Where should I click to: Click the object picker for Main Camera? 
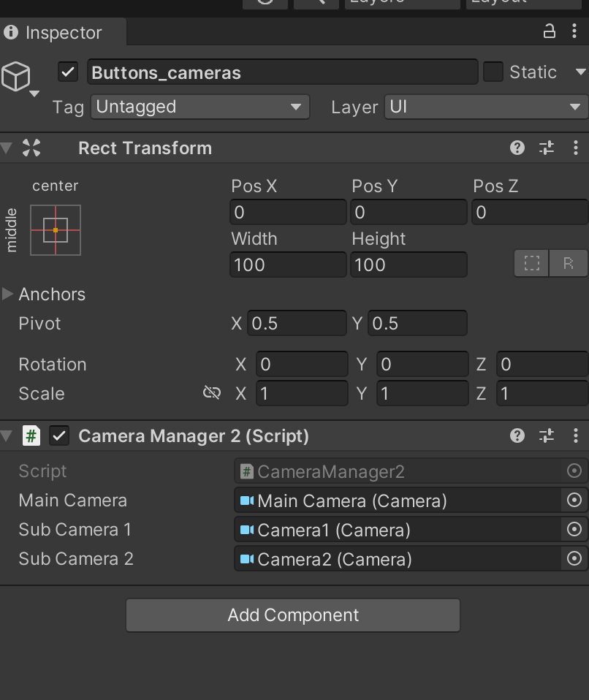[574, 501]
